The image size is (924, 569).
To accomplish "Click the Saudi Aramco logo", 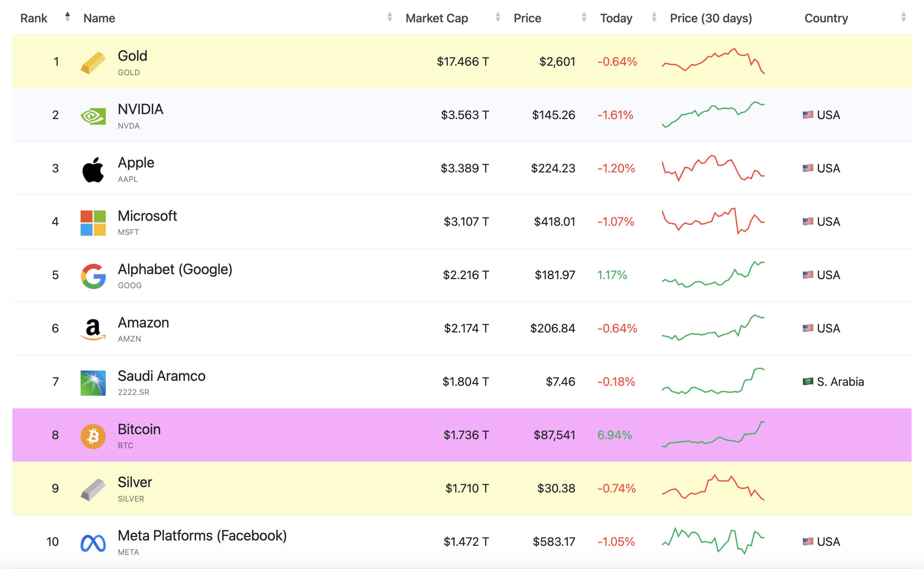I will pyautogui.click(x=93, y=383).
